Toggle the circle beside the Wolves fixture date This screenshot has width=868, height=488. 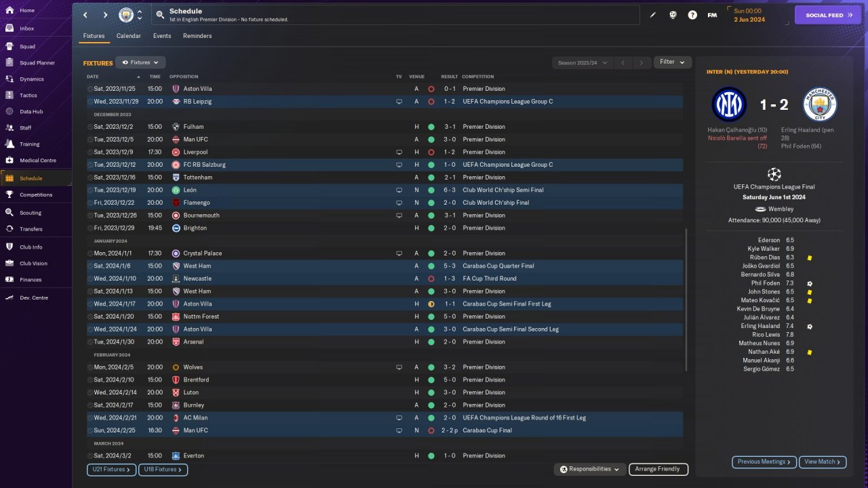[90, 367]
